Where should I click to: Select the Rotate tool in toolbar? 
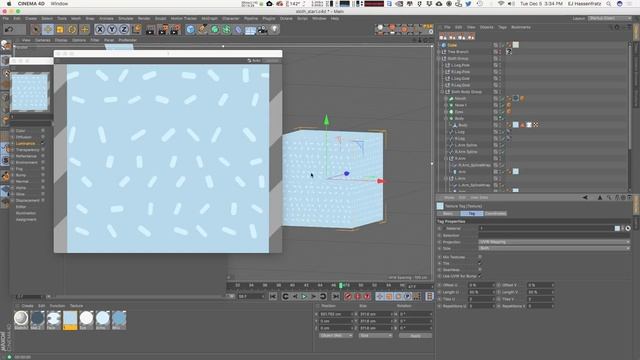pyautogui.click(x=72, y=29)
